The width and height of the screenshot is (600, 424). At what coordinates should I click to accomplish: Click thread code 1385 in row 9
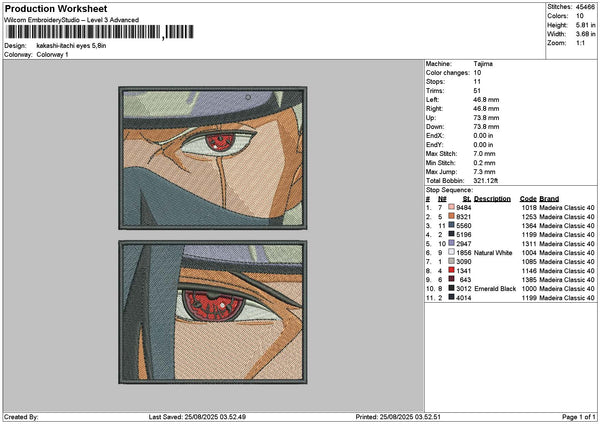pyautogui.click(x=529, y=279)
